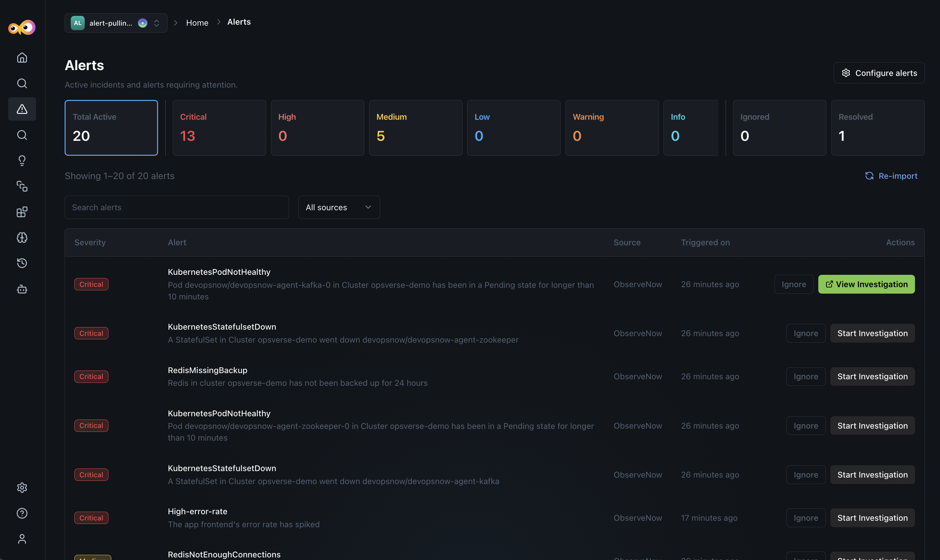Click the Alerts breadcrumb

239,22
